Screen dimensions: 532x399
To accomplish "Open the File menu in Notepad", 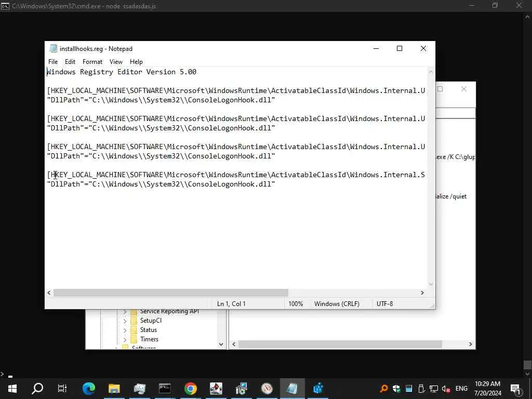I will point(53,62).
